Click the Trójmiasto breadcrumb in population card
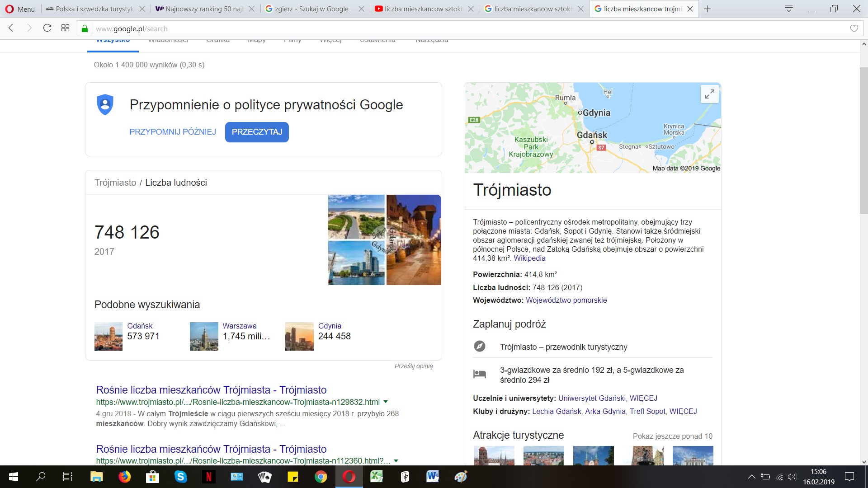 pos(115,183)
